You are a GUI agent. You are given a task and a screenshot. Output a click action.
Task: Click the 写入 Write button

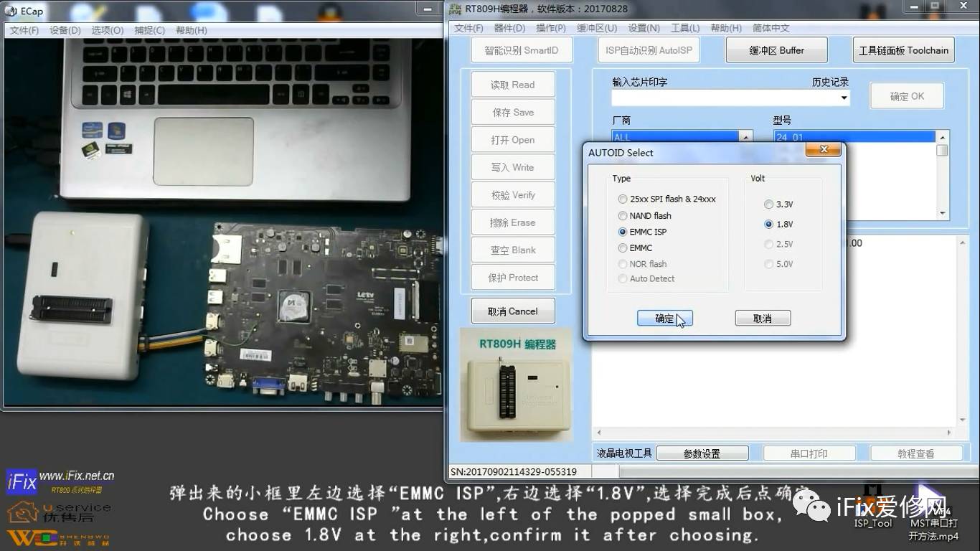tap(512, 167)
